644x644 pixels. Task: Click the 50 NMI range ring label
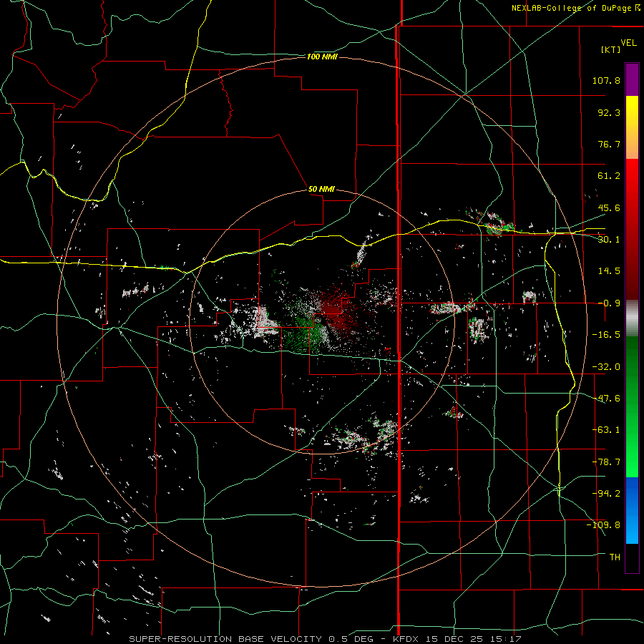(321, 190)
